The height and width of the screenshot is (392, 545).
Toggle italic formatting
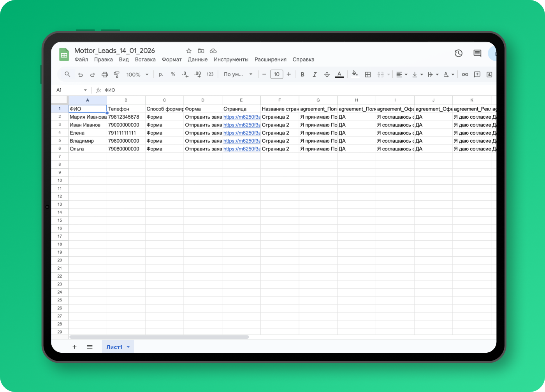(315, 75)
